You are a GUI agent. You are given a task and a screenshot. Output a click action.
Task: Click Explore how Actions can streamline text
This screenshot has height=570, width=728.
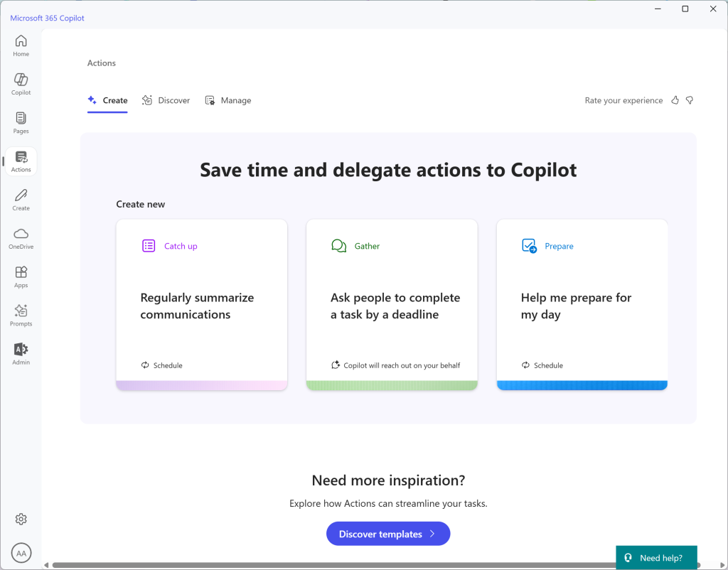(x=388, y=504)
